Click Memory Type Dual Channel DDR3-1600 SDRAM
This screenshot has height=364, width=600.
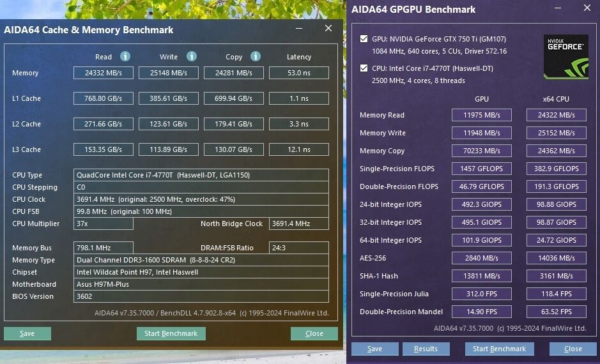[x=201, y=260]
